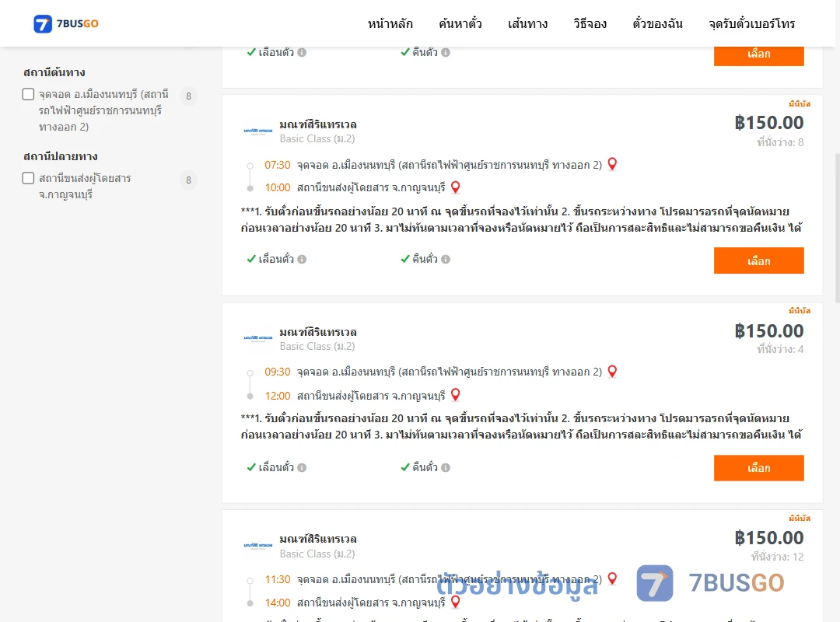
Task: Click เลื่อนตั๋ว info icon on 07:30 card
Action: coord(302,260)
